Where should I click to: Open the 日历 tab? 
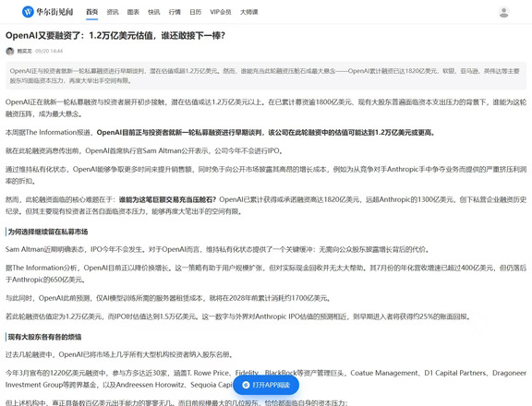click(x=196, y=12)
